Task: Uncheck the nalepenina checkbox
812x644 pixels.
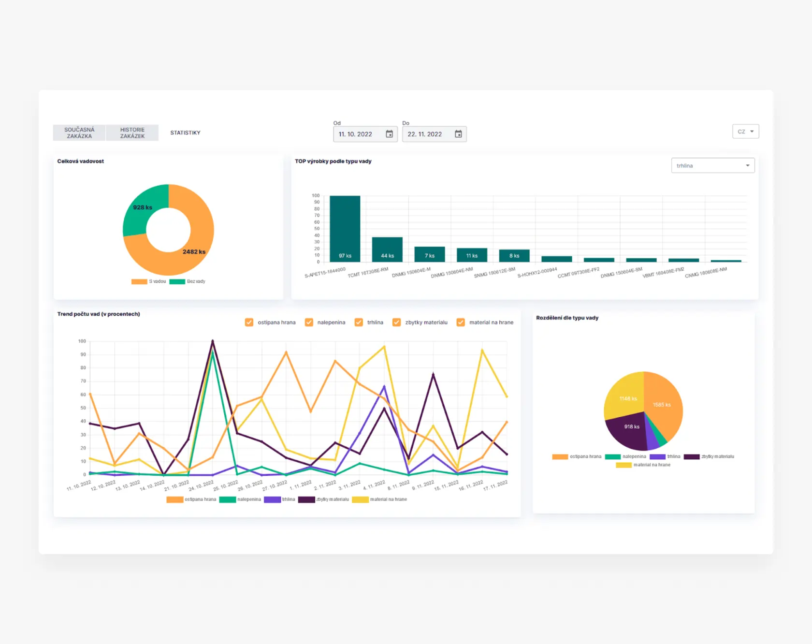Action: click(309, 322)
